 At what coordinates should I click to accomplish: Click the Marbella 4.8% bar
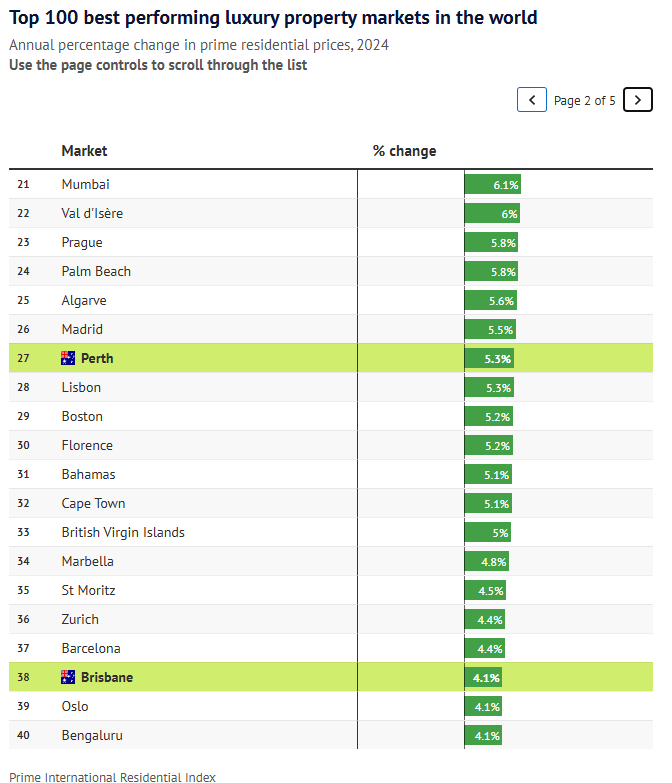486,562
